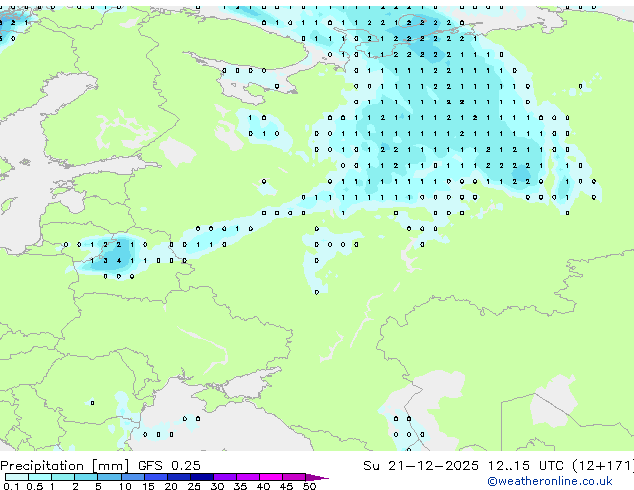Pick the 30–35 mm legend color swatch

tap(225, 477)
